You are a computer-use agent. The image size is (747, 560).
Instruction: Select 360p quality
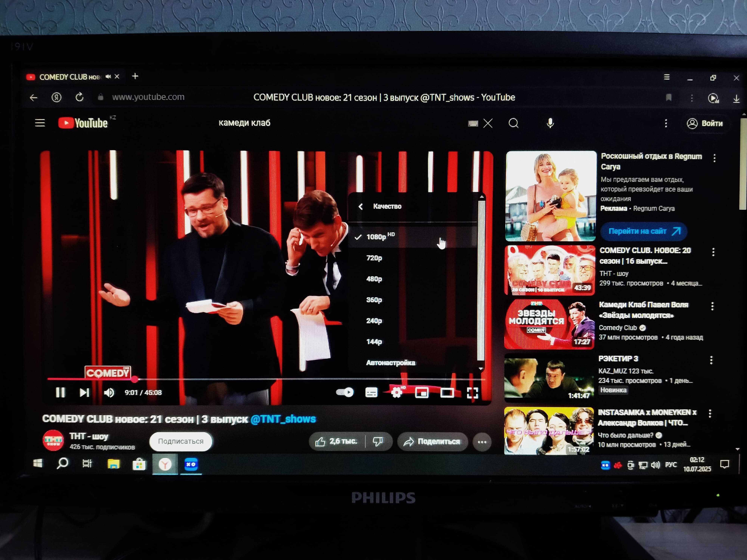[x=412, y=300]
